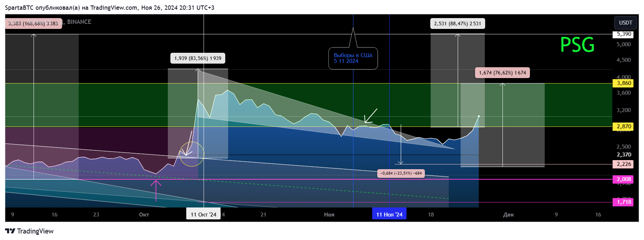Select the BINANCE exchange label
The height and width of the screenshot is (240, 644).
(x=79, y=22)
